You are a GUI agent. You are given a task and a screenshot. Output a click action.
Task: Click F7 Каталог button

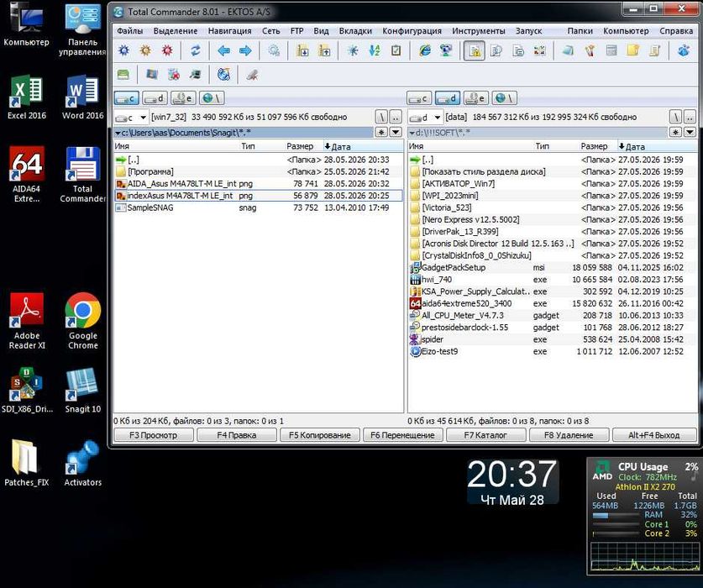[x=485, y=435]
